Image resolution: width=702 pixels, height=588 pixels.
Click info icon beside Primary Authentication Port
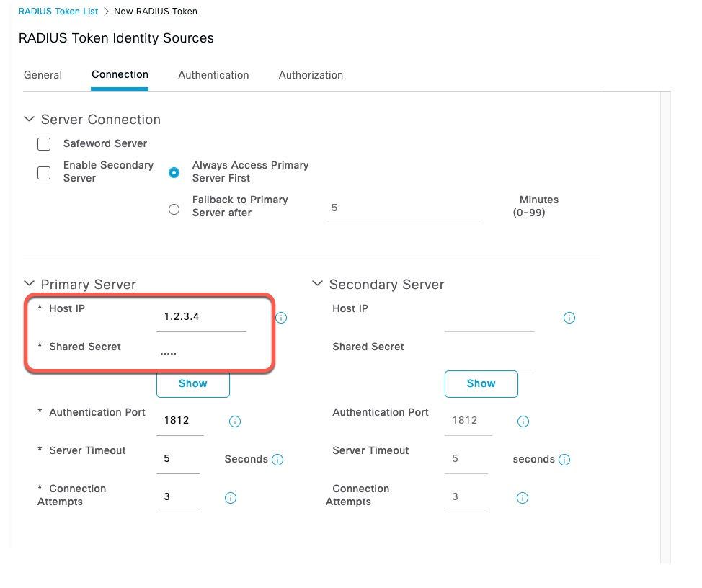pos(235,421)
